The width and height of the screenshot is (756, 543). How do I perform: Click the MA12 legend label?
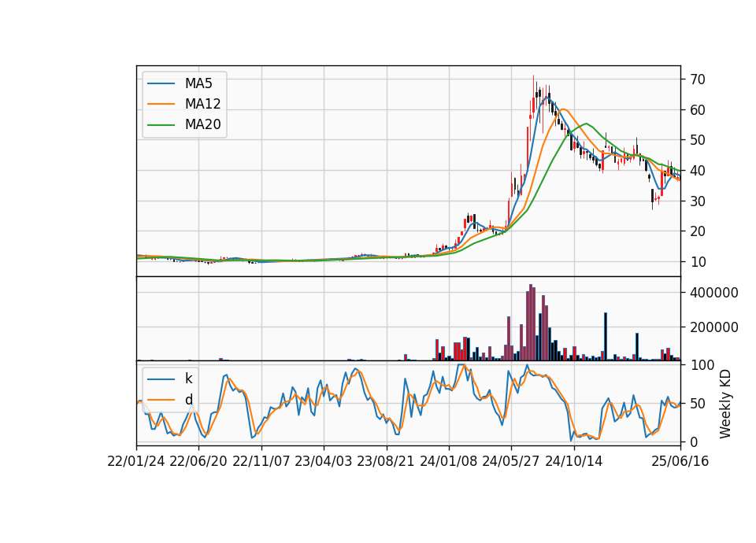click(x=202, y=104)
